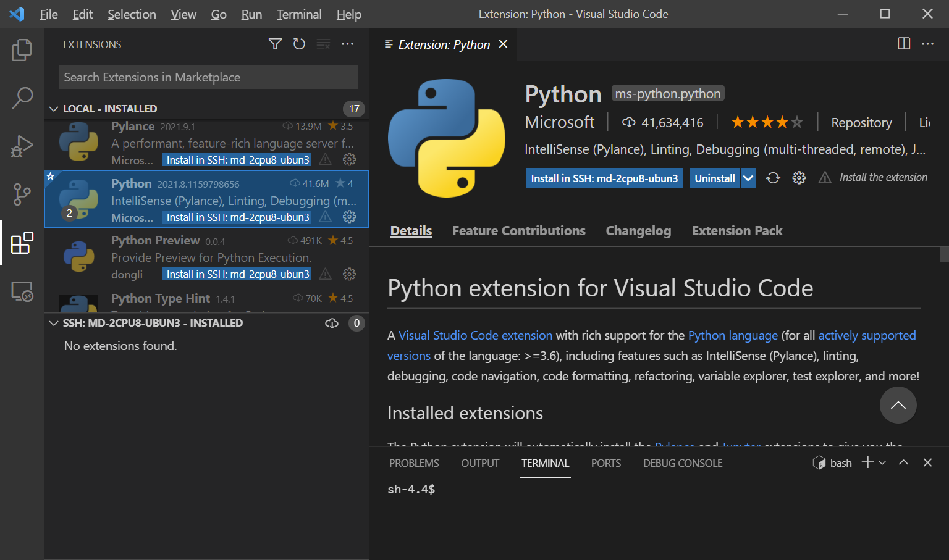
Task: Select the Extensions activity bar icon
Action: tap(22, 243)
